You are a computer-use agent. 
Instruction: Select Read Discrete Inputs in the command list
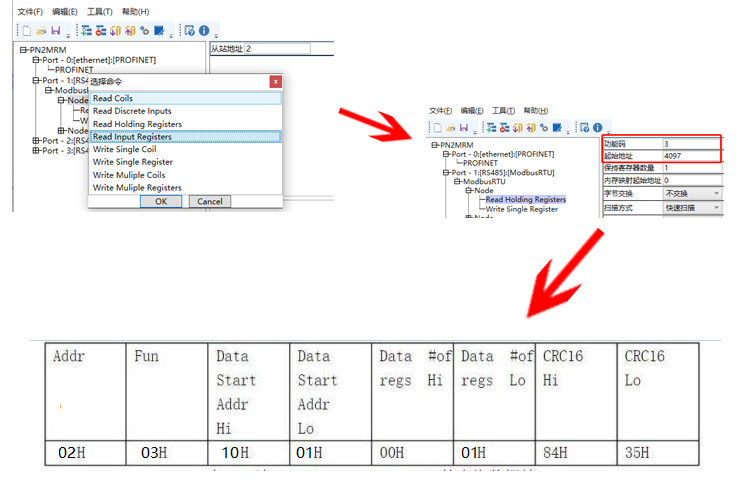click(x=132, y=111)
